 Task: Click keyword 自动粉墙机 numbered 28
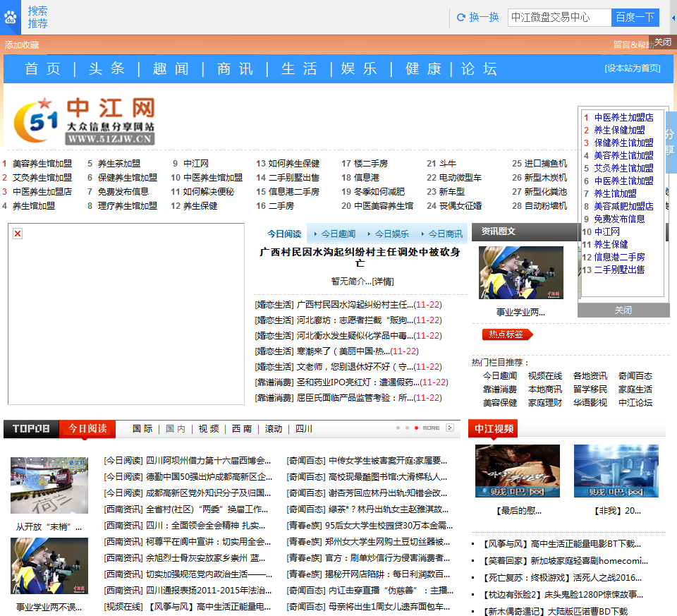tap(546, 206)
